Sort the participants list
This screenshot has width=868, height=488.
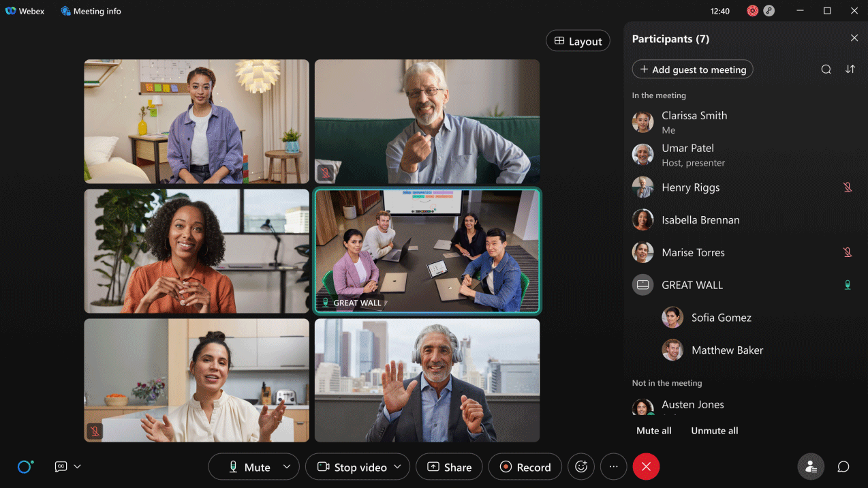[850, 70]
